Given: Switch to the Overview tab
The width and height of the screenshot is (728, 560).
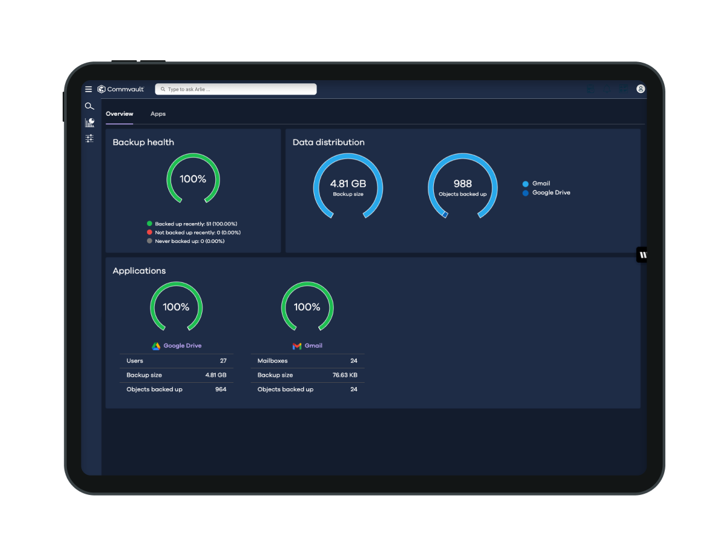Looking at the screenshot, I should click(x=119, y=114).
